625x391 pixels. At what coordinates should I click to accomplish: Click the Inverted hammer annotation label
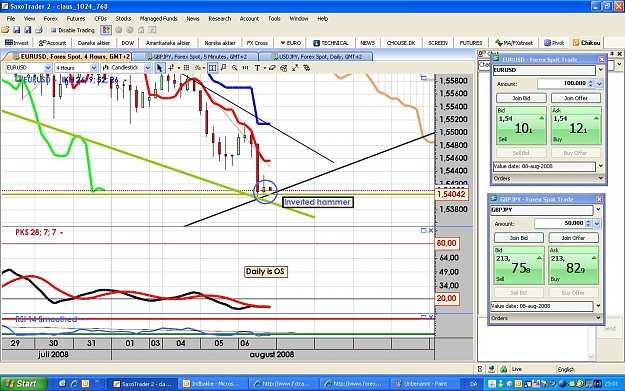[x=317, y=202]
